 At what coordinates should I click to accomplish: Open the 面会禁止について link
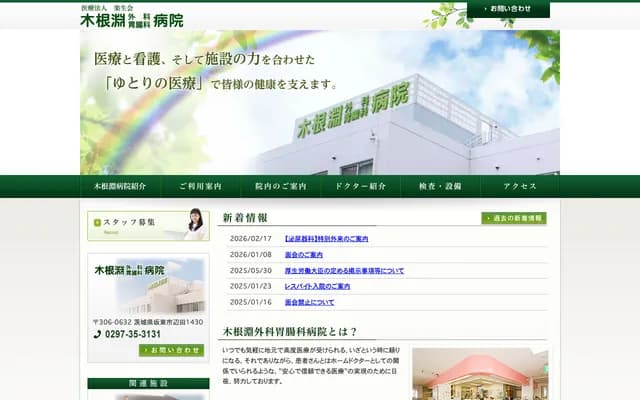click(309, 302)
